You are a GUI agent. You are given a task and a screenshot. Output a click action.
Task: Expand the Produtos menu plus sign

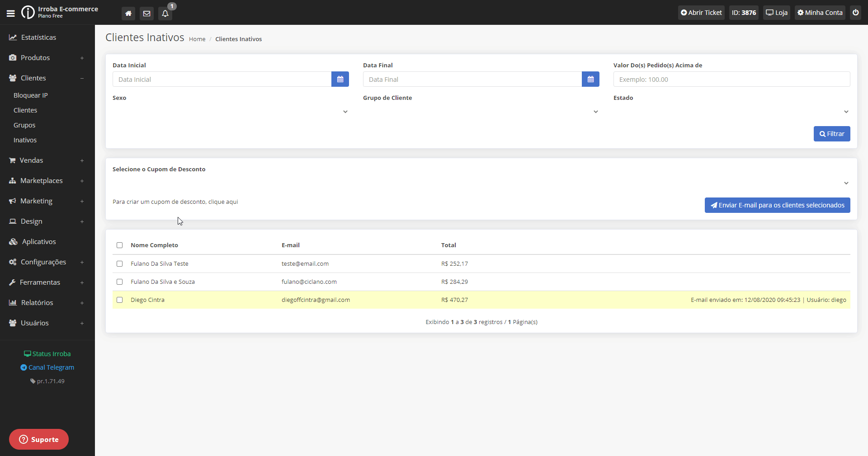[x=82, y=58]
